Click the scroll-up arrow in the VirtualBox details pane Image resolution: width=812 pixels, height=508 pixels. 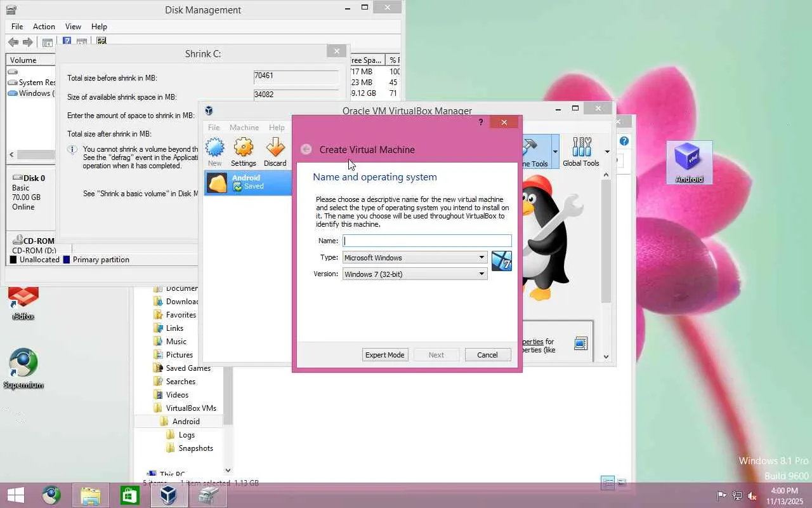[606, 175]
